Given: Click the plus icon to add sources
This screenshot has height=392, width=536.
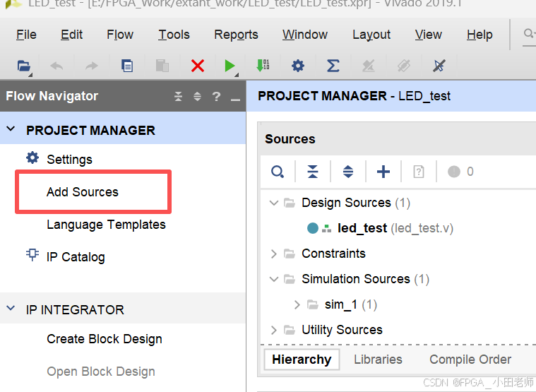Looking at the screenshot, I should click(x=383, y=172).
